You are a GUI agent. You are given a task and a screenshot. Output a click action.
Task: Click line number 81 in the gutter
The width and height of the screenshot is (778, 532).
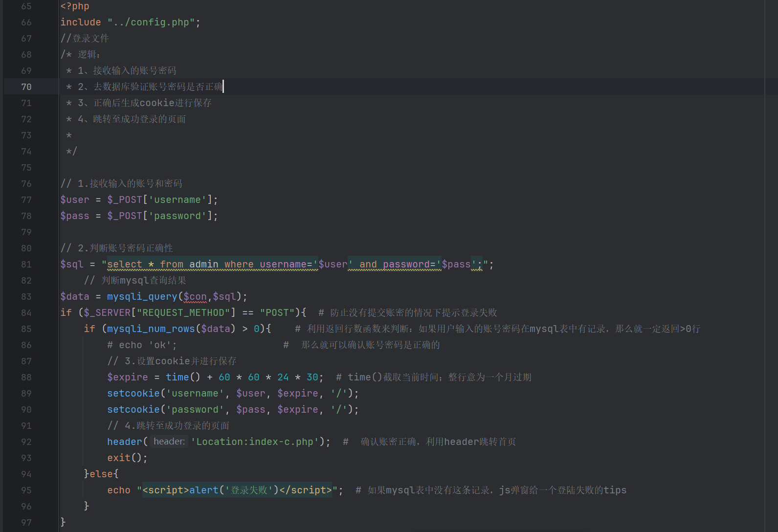point(26,264)
